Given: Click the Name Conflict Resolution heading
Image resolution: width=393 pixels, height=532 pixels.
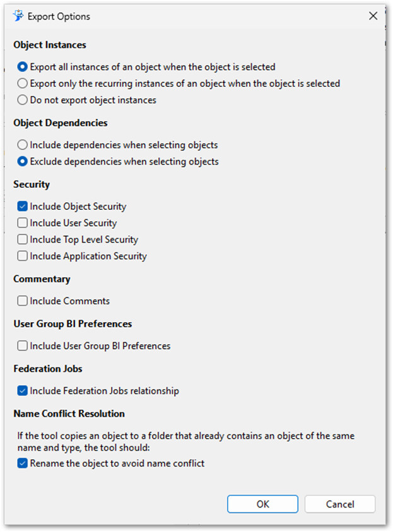Looking at the screenshot, I should pos(69,413).
